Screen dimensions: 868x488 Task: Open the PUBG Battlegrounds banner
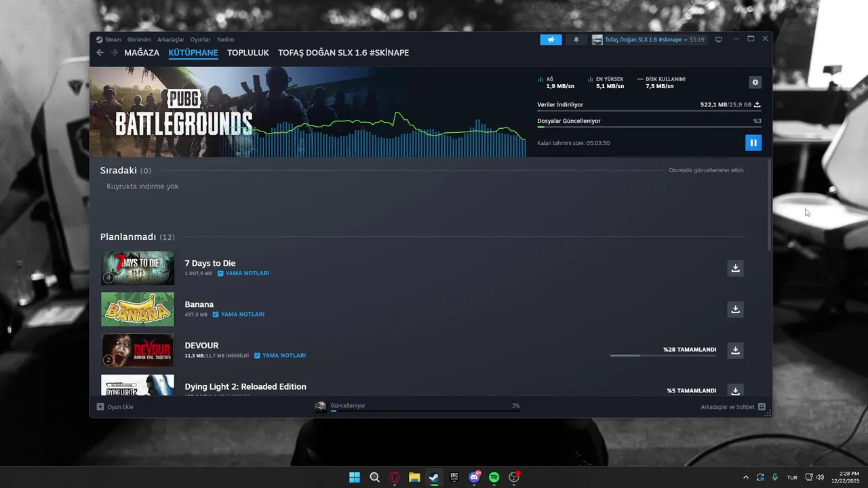click(x=307, y=112)
